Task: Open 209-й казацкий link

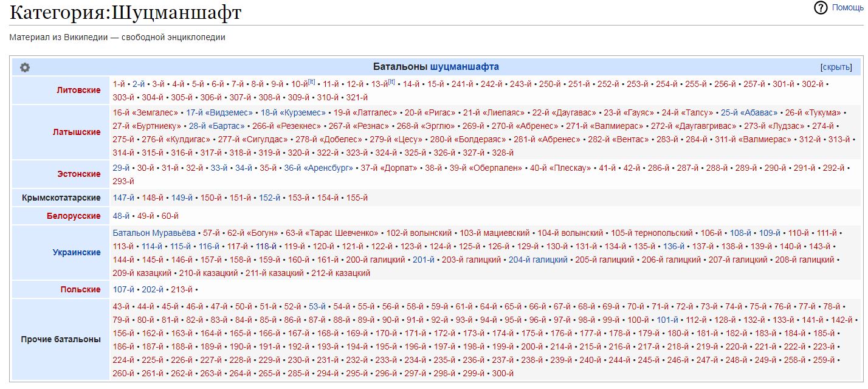Action: tap(142, 273)
